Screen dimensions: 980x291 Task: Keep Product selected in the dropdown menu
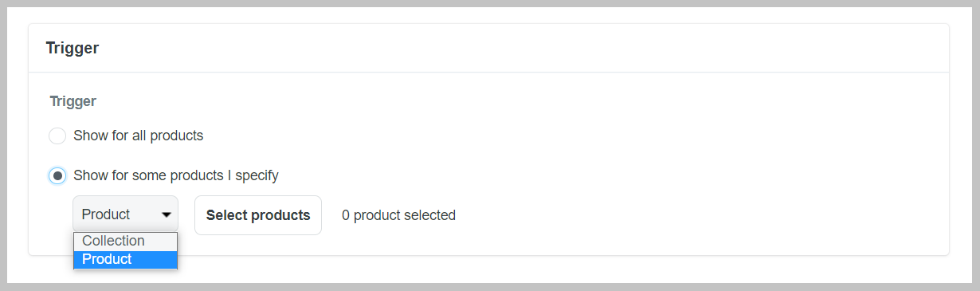(125, 260)
